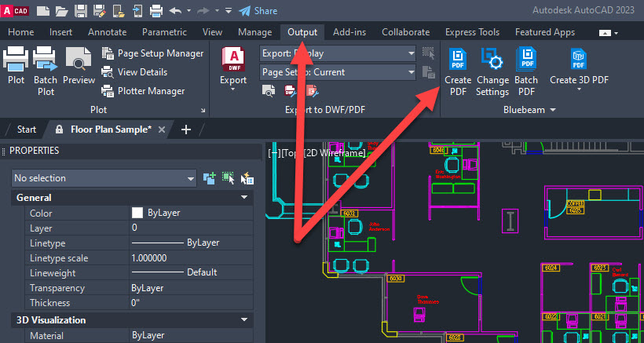Viewport: 644px width, 343px height.
Task: Open the Annotate ribbon tab
Action: [x=107, y=32]
